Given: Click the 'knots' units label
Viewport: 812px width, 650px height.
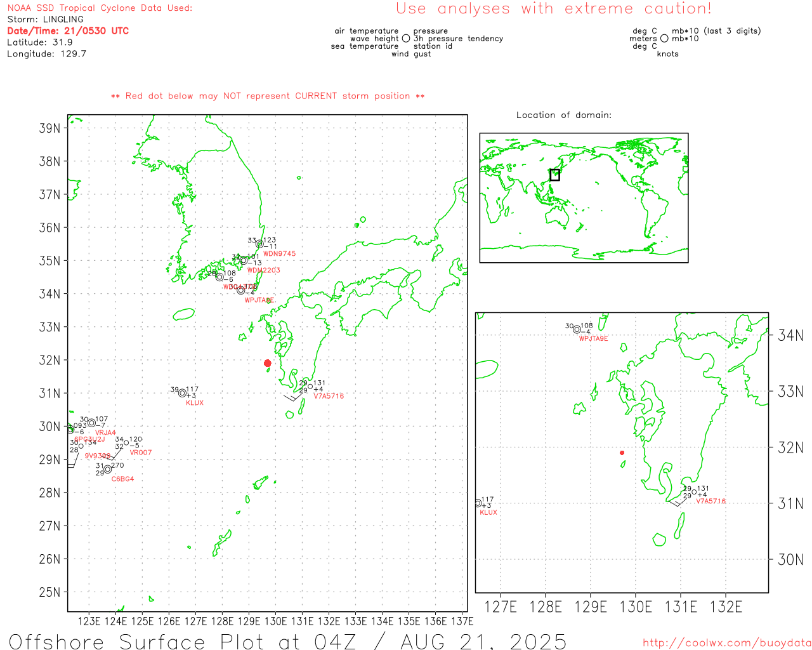Looking at the screenshot, I should [x=668, y=54].
